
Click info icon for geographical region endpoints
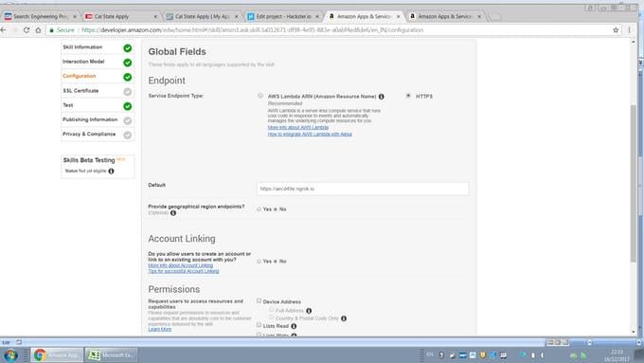(173, 213)
